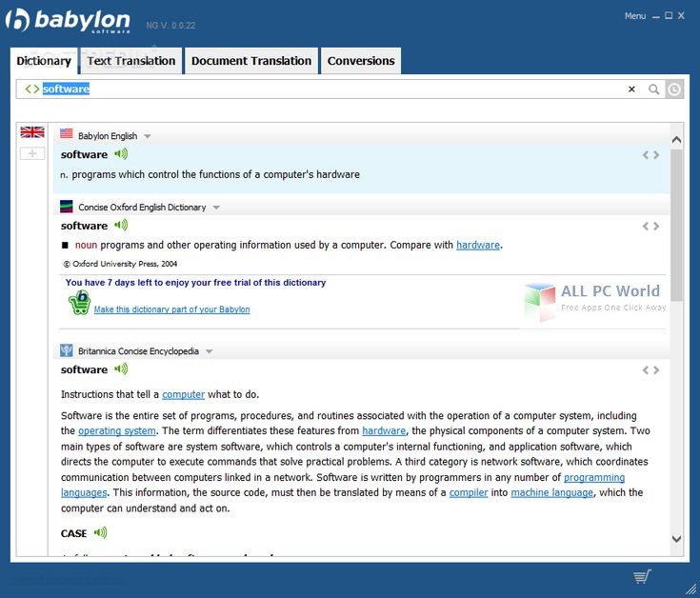The width and height of the screenshot is (700, 598).
Task: Click the Babylon English dictionary title
Action: pyautogui.click(x=108, y=136)
